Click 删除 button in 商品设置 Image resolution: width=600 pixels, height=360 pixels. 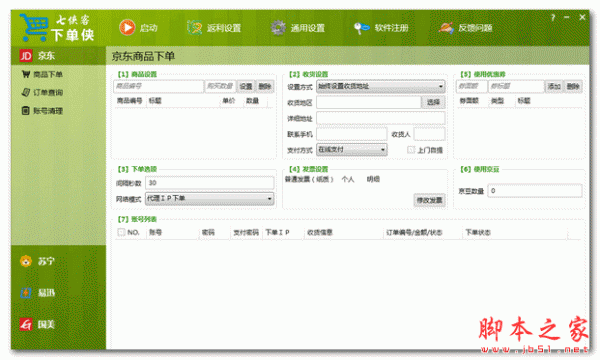tap(265, 86)
